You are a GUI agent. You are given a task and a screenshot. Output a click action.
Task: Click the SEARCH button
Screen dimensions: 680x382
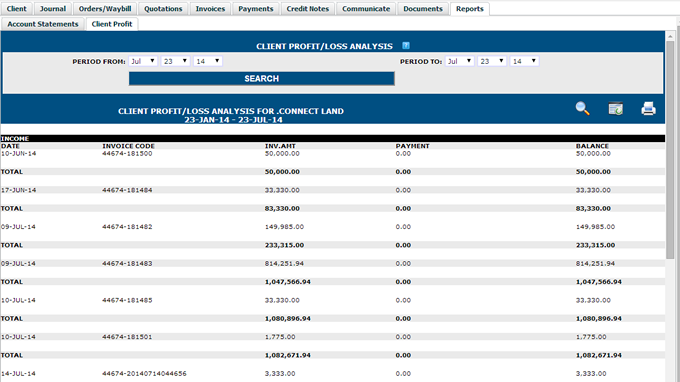point(262,78)
